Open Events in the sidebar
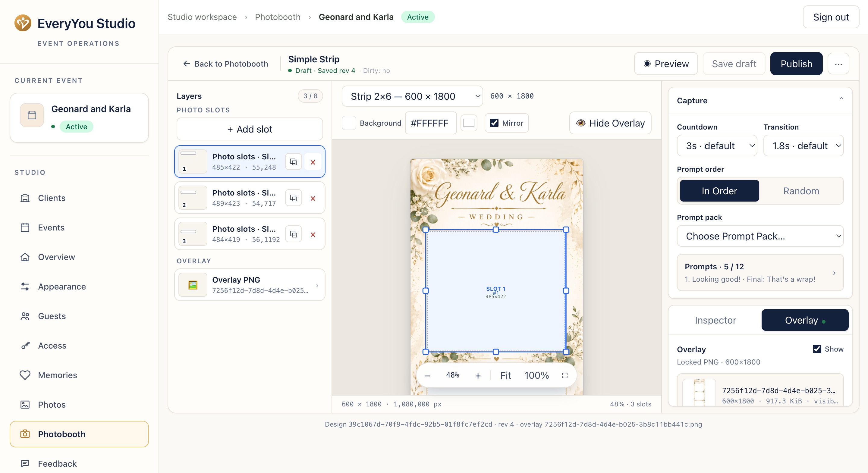Image resolution: width=868 pixels, height=473 pixels. tap(79, 228)
